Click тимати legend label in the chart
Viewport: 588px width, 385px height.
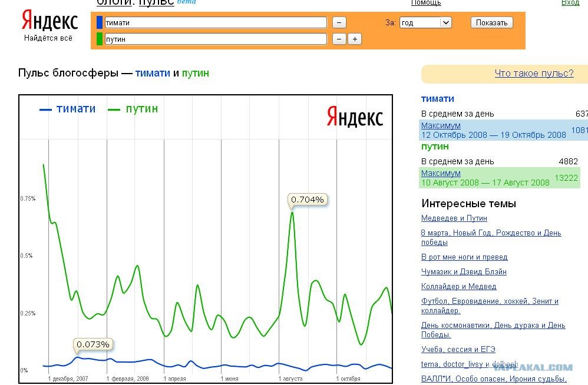point(76,108)
